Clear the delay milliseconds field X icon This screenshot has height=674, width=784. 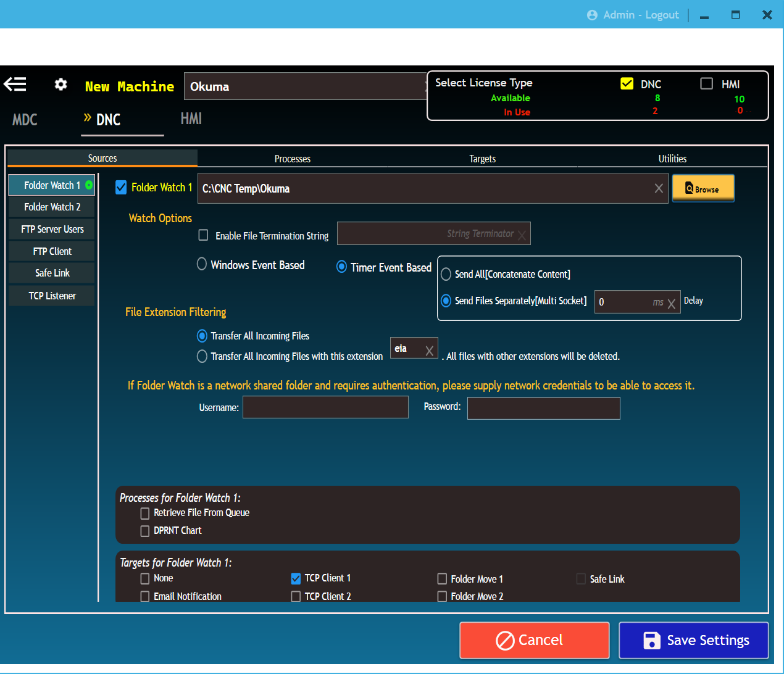(x=672, y=303)
